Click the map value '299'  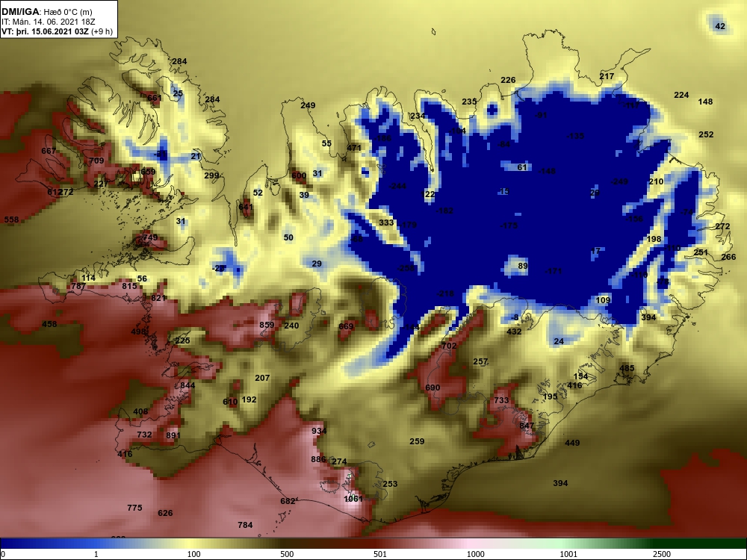pyautogui.click(x=211, y=175)
